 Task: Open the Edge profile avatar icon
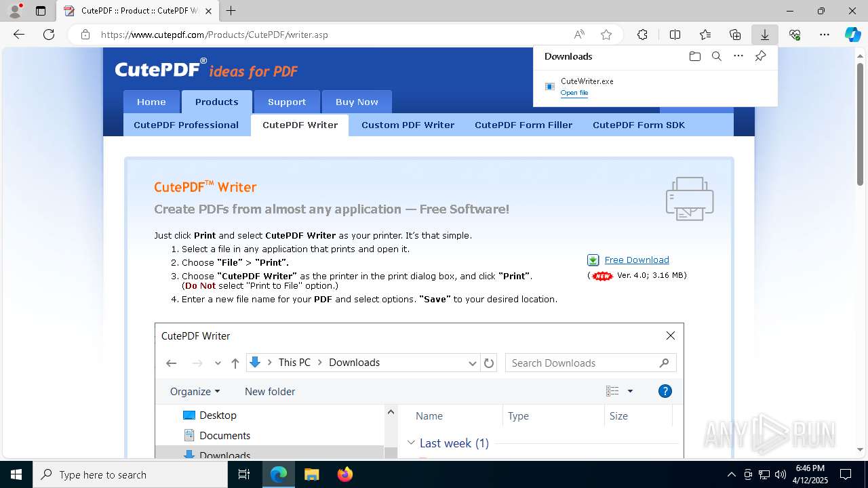coord(15,11)
